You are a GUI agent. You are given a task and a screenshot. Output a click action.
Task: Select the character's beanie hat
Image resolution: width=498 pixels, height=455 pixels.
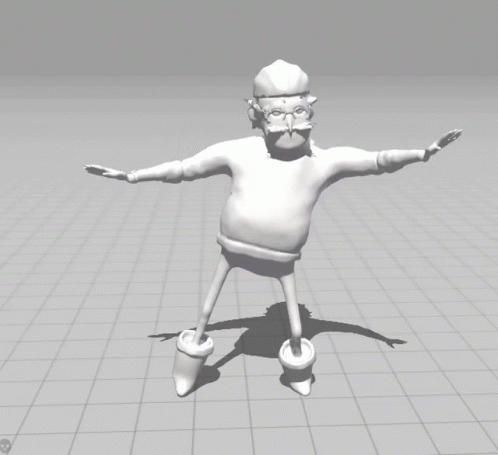[x=281, y=79]
